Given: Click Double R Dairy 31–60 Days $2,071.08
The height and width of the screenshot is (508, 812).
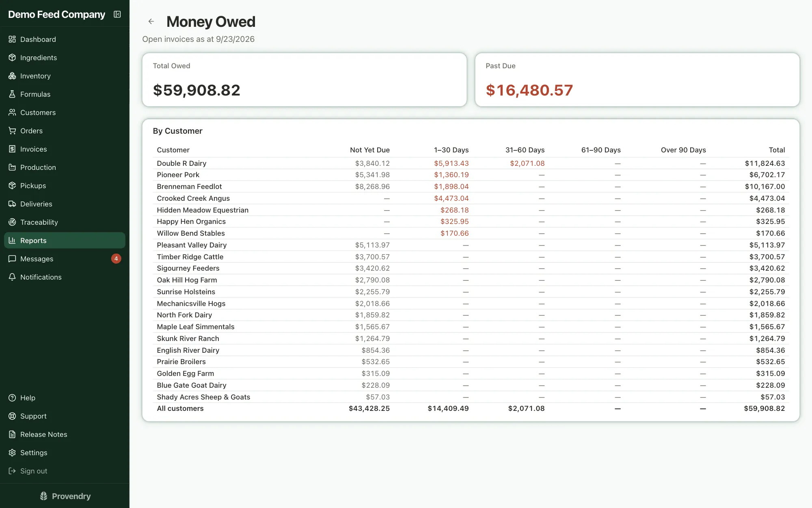Looking at the screenshot, I should click(527, 163).
